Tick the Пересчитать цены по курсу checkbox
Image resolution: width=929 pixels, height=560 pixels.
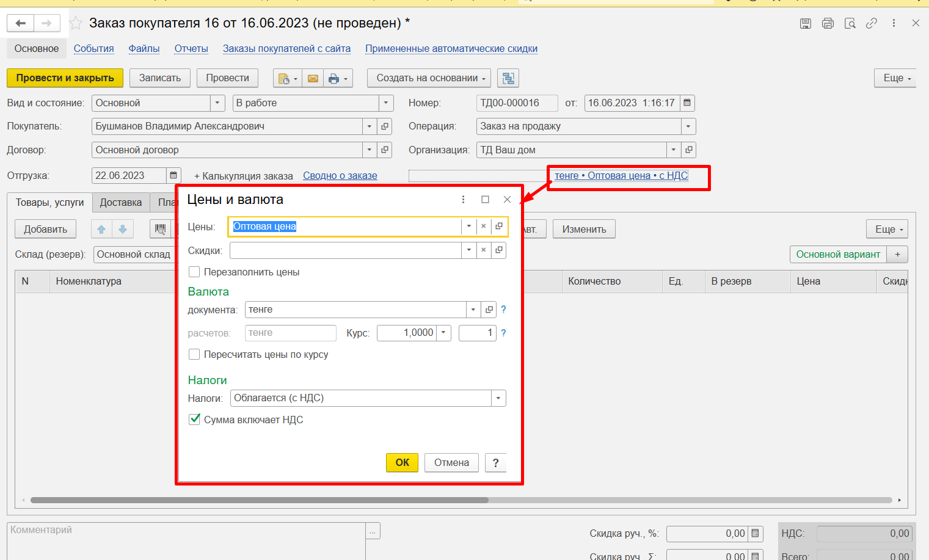click(x=194, y=354)
